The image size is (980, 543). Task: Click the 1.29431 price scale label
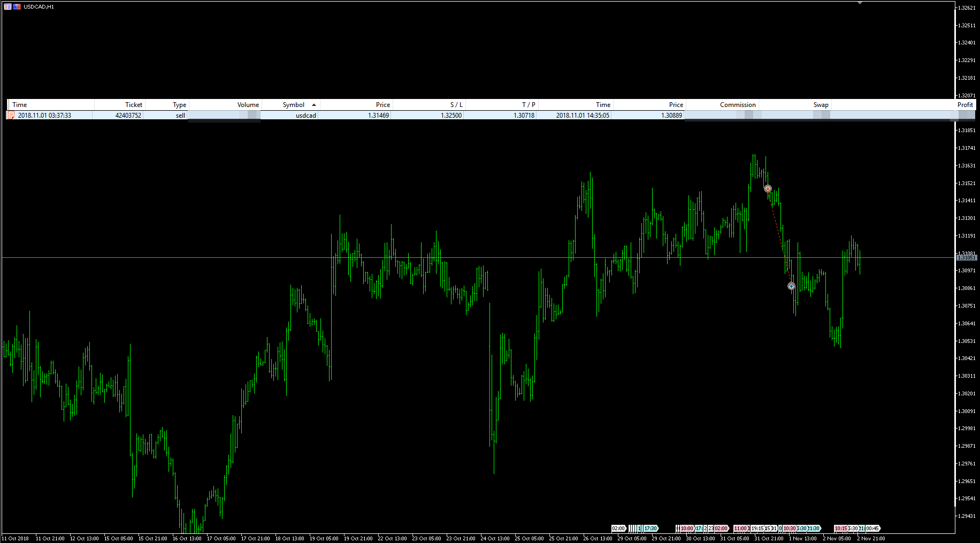coord(967,516)
